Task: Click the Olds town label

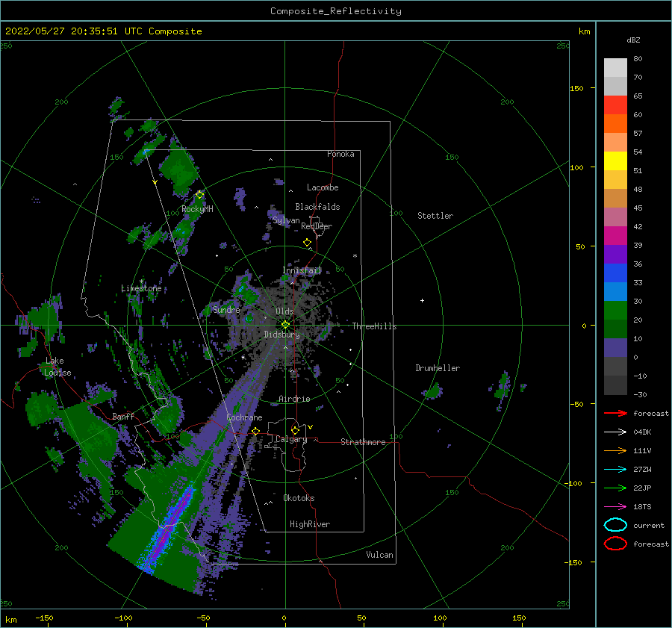Action: [x=284, y=311]
